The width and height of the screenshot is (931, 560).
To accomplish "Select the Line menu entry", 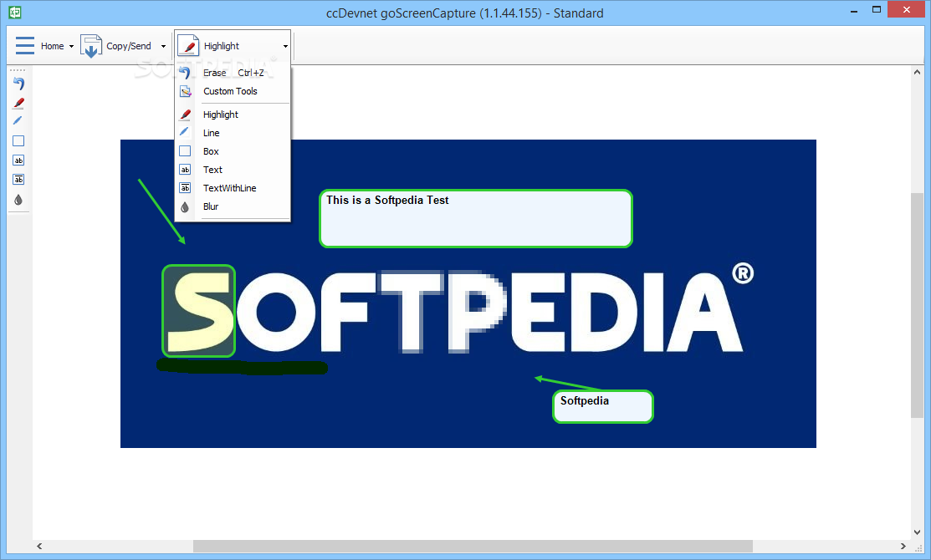I will coord(233,132).
